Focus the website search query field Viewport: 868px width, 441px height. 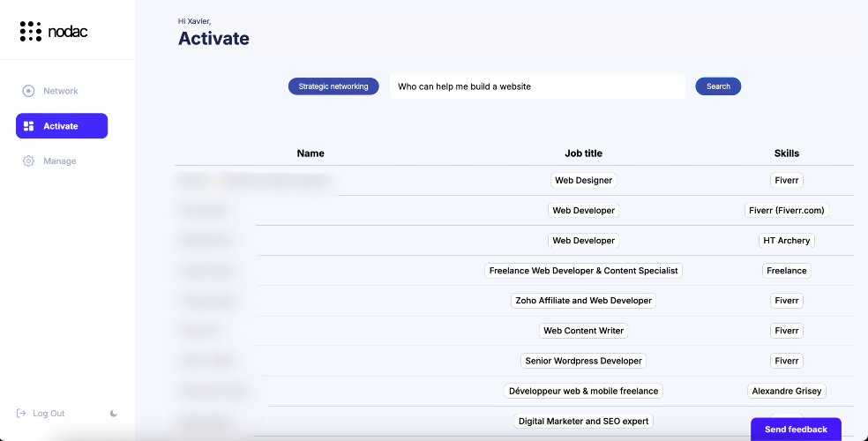pyautogui.click(x=537, y=86)
